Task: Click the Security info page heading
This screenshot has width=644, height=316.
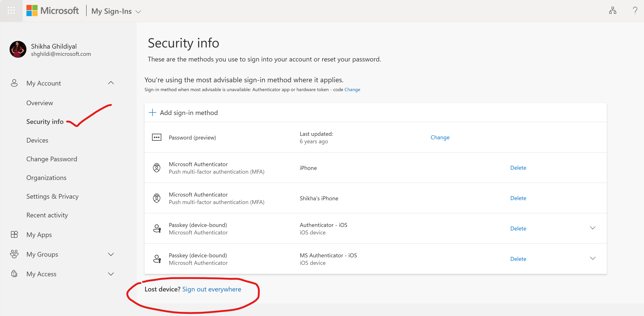Action: click(183, 43)
